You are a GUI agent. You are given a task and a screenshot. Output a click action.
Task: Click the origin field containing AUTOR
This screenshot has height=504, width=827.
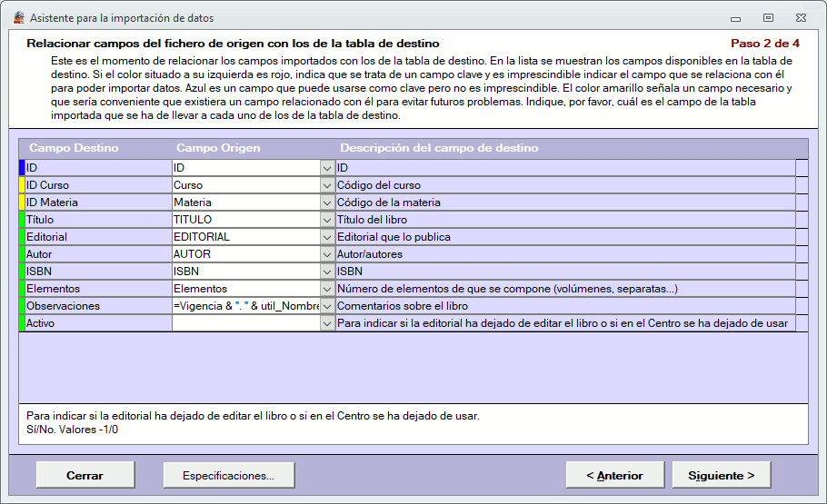coord(245,254)
